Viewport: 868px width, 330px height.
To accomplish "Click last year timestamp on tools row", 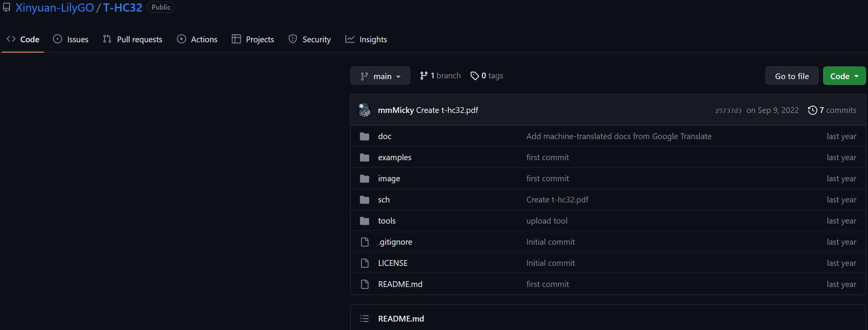I will (x=842, y=221).
